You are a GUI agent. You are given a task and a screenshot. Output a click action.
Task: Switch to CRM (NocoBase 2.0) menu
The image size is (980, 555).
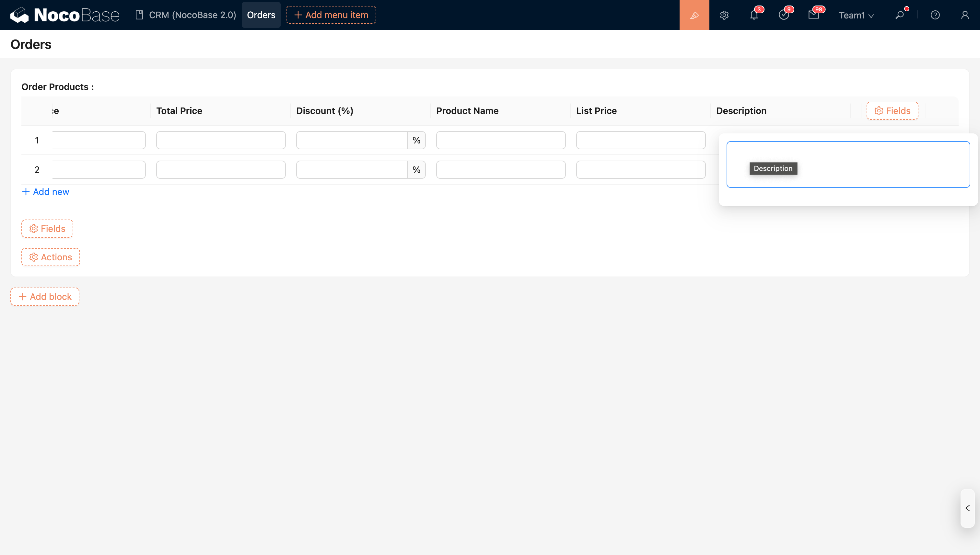(186, 15)
